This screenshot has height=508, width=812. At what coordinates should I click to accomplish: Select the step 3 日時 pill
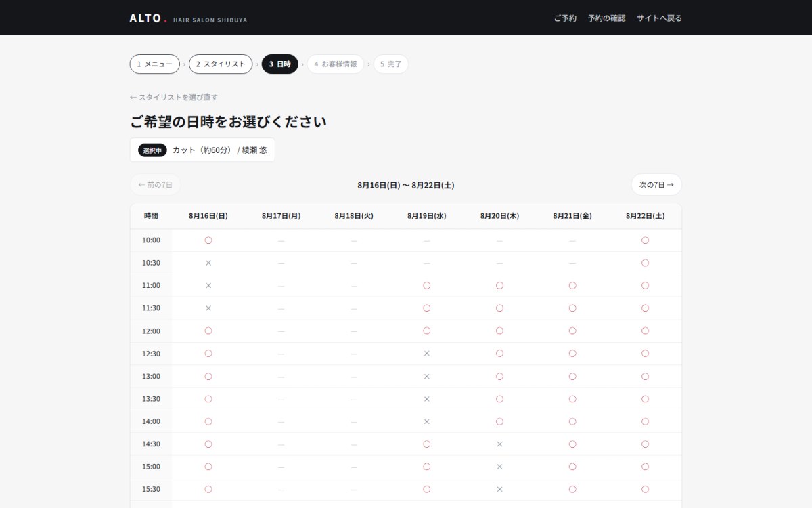(279, 64)
